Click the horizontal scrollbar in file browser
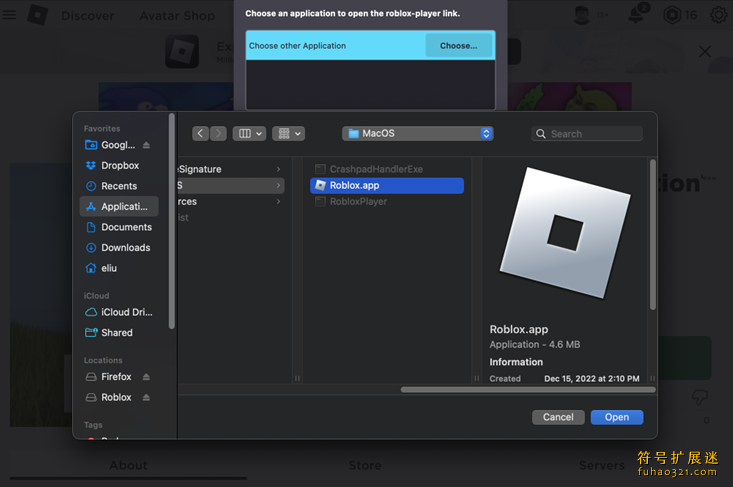 click(x=528, y=390)
